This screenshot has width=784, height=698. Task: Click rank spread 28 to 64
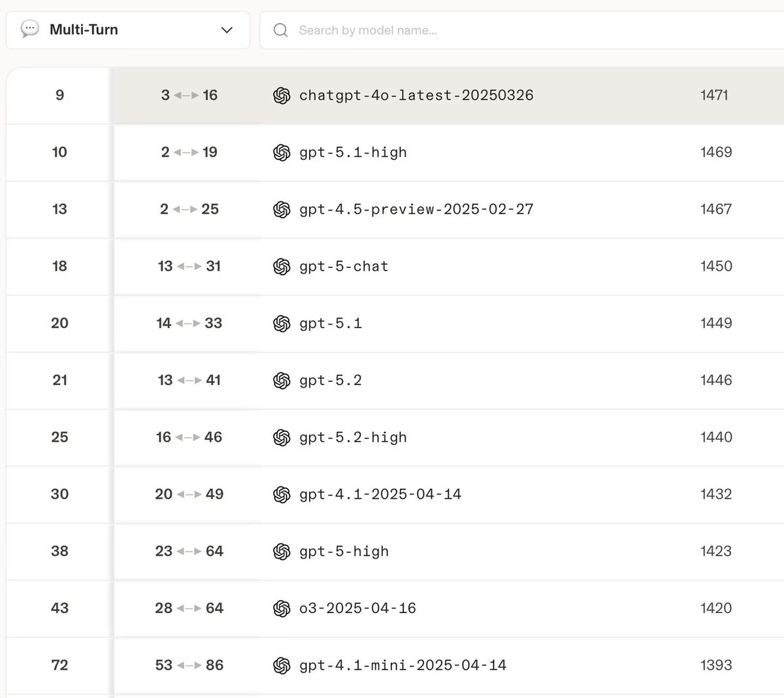189,608
